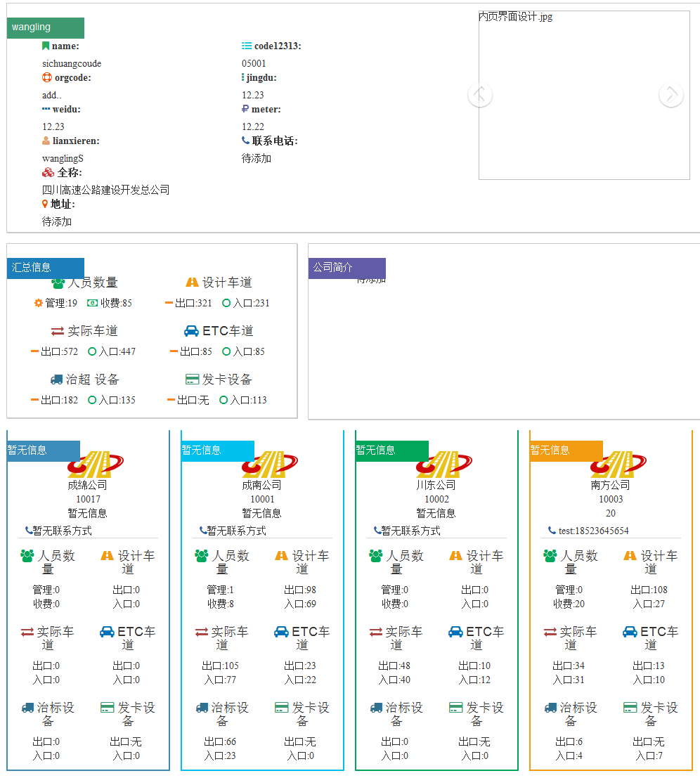This screenshot has width=700, height=778.
Task: Click the people icon next to summary 人员数量
Action: click(58, 283)
